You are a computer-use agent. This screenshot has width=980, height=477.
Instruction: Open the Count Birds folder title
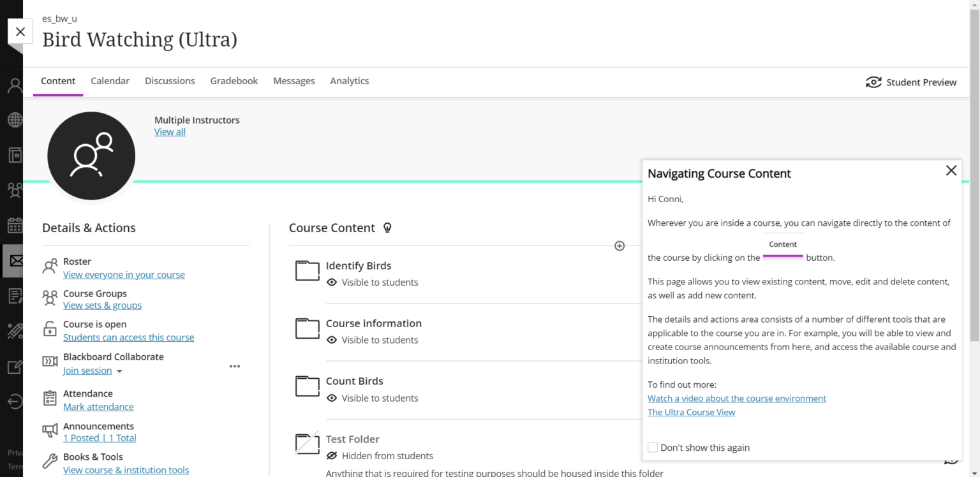pos(355,381)
